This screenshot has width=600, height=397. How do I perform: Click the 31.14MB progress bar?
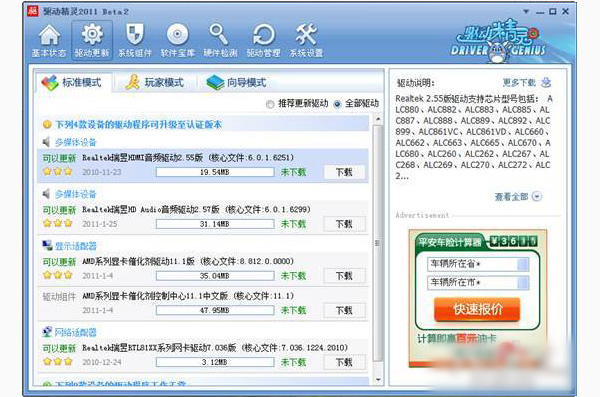click(215, 224)
